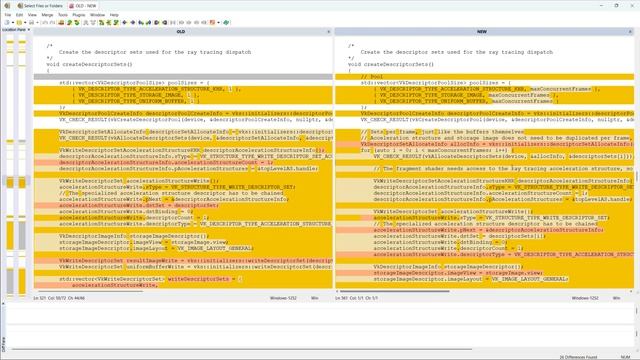Open the Plugins menu
The height and width of the screenshot is (360, 640).
click(x=79, y=15)
